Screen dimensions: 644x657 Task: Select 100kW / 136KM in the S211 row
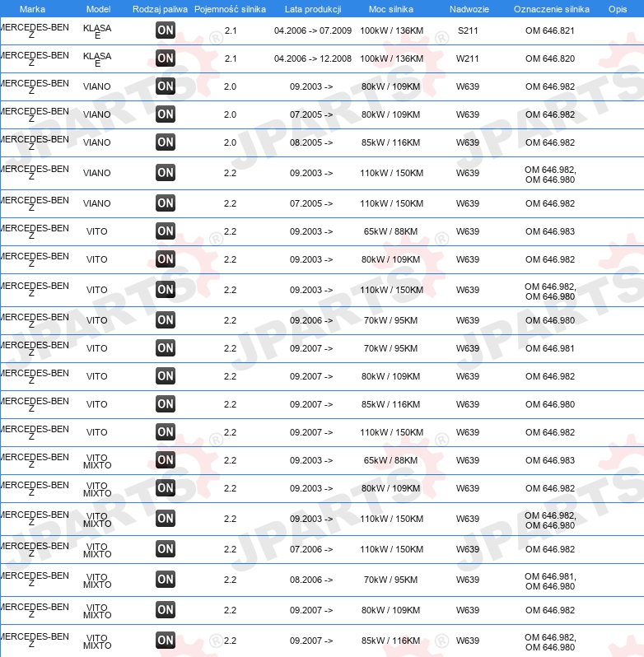click(x=391, y=30)
